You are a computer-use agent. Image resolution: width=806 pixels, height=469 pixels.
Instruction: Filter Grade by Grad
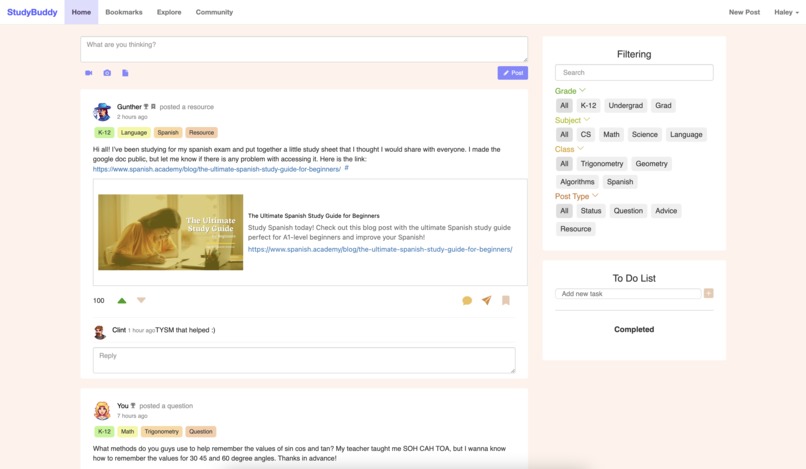click(x=663, y=105)
